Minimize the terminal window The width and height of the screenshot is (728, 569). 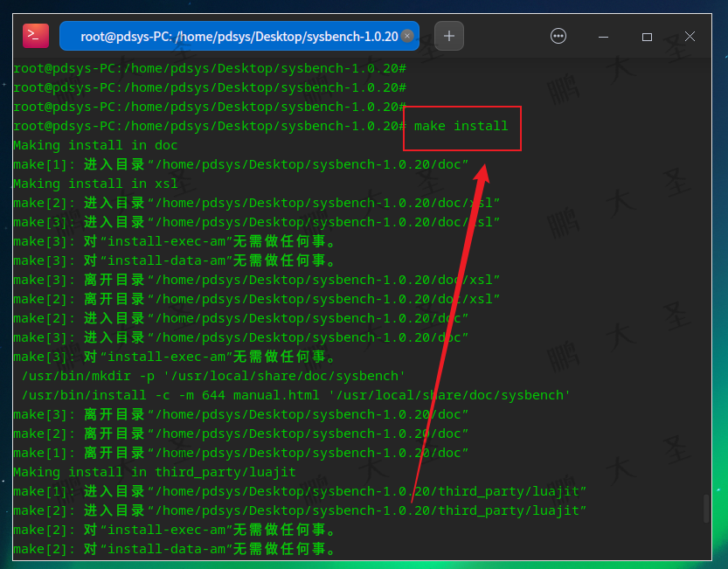pyautogui.click(x=603, y=35)
